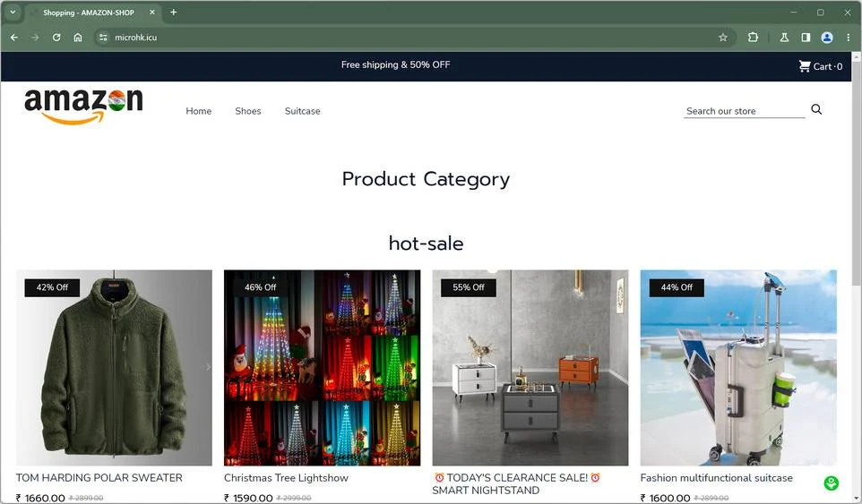Image resolution: width=862 pixels, height=504 pixels.
Task: Open Fashion multifunctional suitcase title link
Action: (716, 478)
